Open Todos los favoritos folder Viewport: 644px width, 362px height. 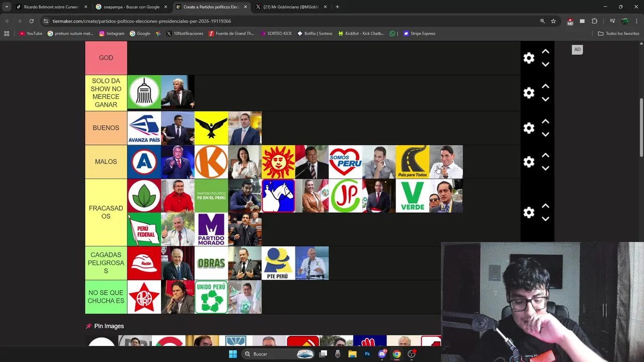(618, 34)
